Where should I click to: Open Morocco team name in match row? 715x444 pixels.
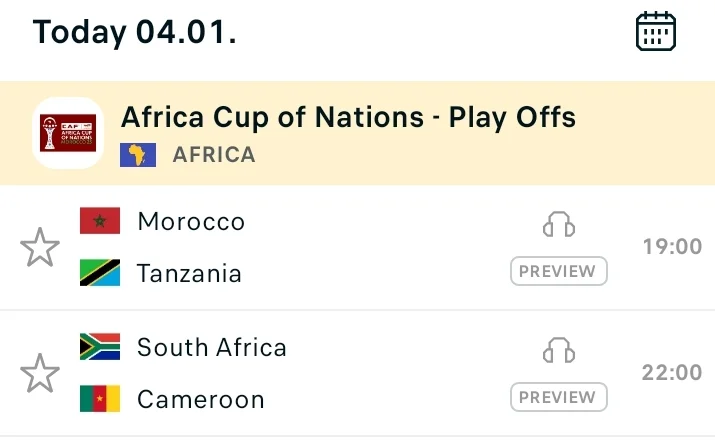191,221
